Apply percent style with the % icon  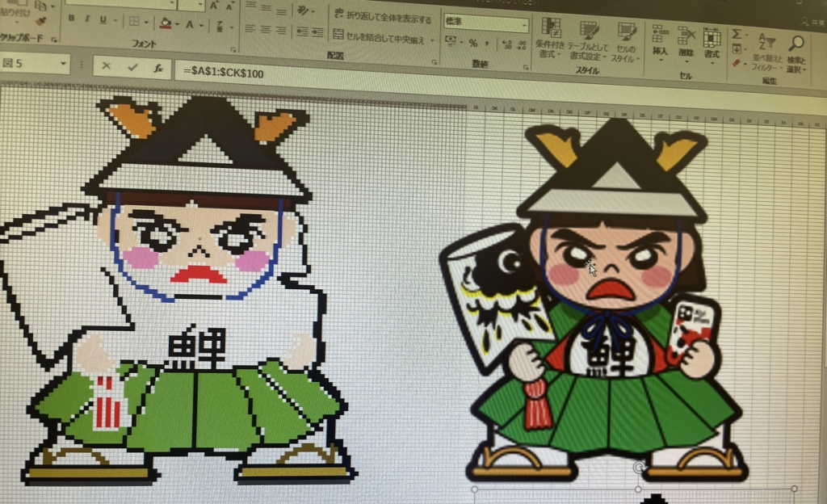(x=473, y=43)
